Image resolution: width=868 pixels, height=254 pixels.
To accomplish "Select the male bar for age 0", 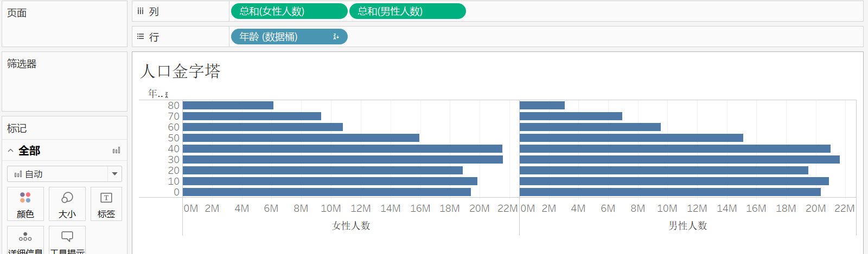I will pos(670,192).
